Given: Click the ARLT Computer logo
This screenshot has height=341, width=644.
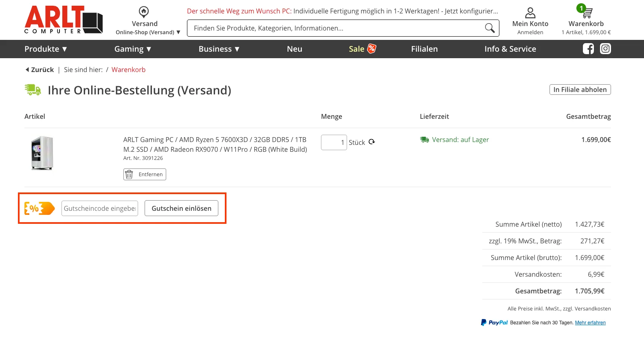Looking at the screenshot, I should tap(64, 20).
